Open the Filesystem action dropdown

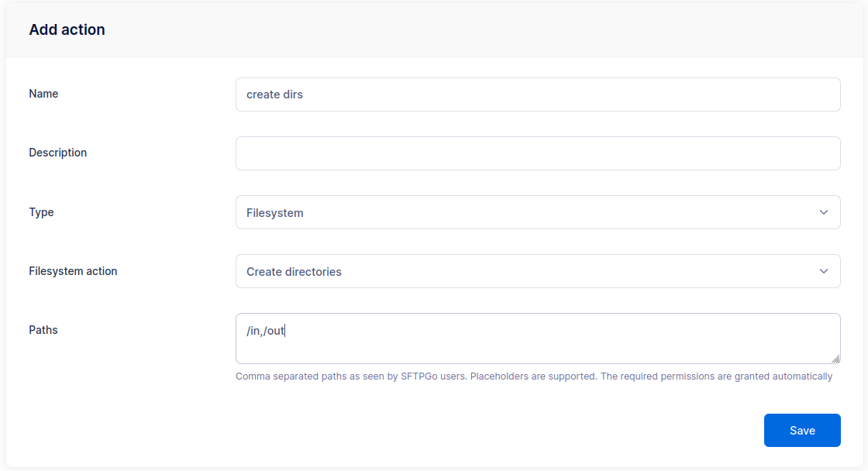538,271
